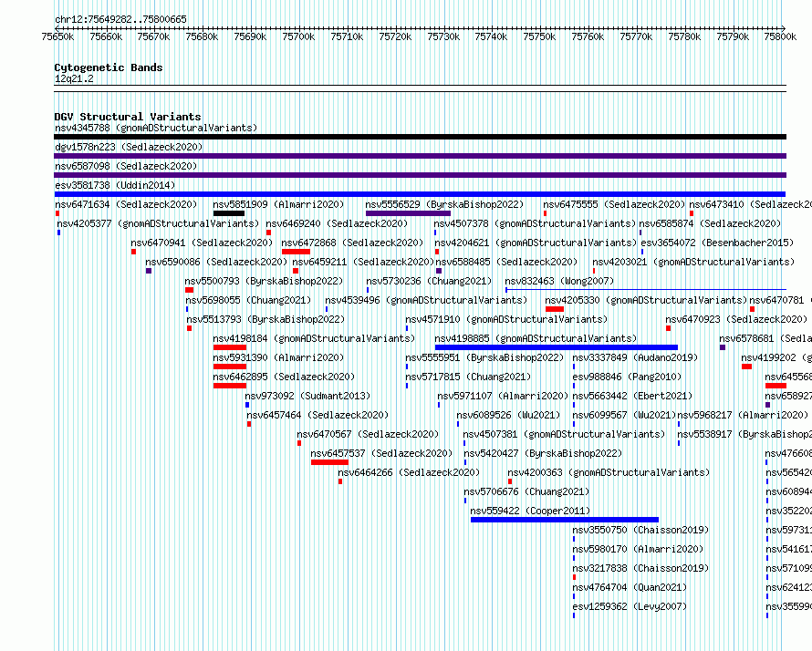The height and width of the screenshot is (651, 812).
Task: Click the red nsv4205330 variant bar
Action: point(555,309)
